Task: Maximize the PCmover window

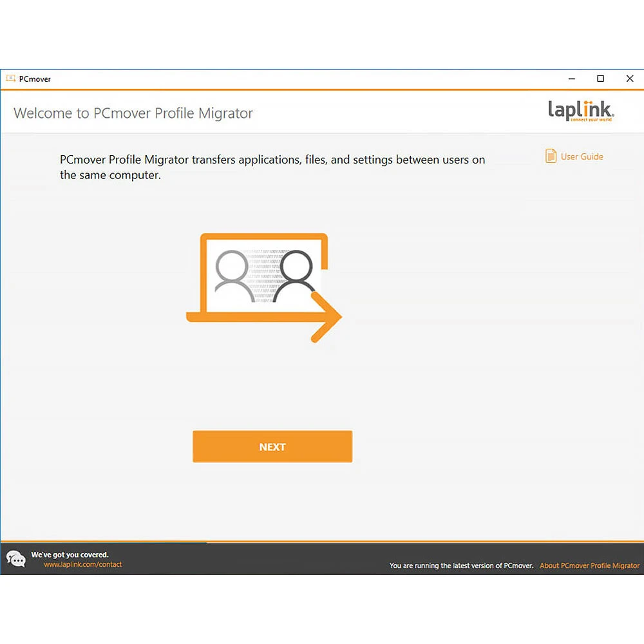Action: coord(600,79)
